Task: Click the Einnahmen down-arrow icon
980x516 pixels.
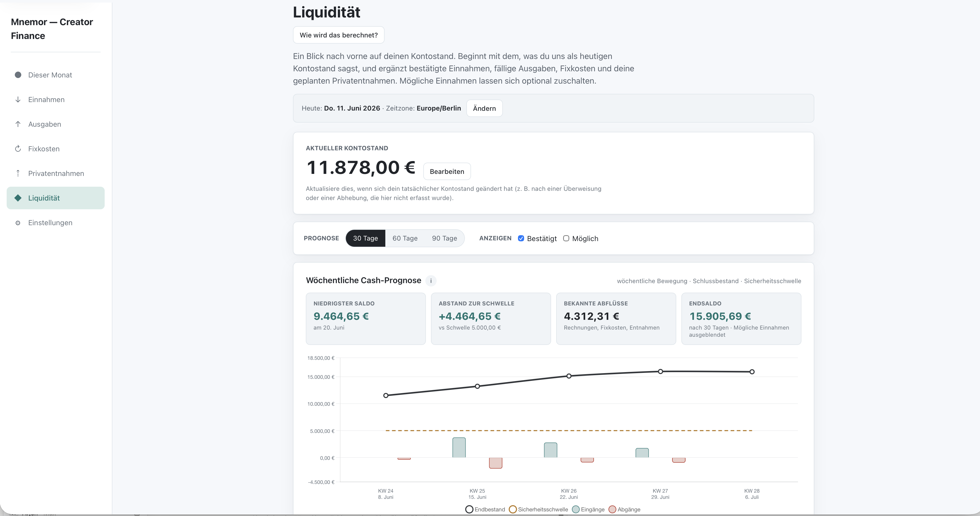Action: coord(18,100)
